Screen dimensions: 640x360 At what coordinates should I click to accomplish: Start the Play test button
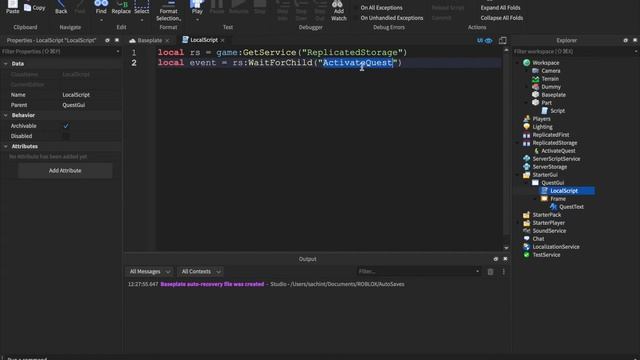(x=197, y=7)
